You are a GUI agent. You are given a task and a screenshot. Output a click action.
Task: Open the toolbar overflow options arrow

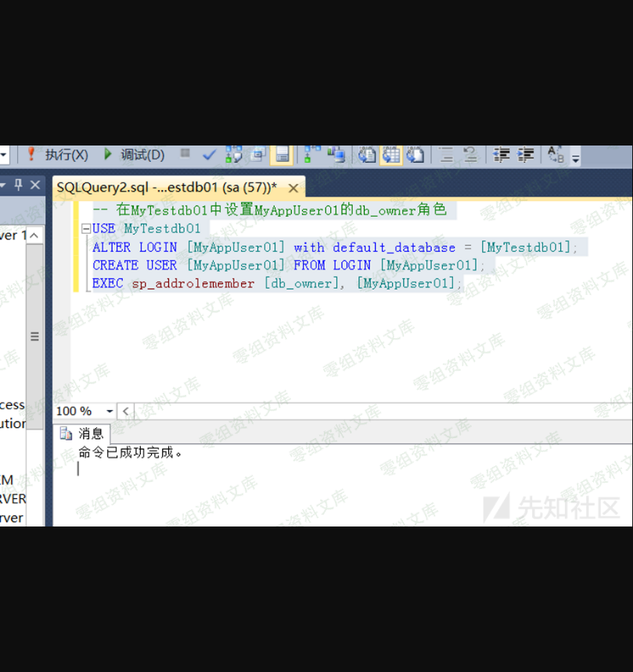click(x=576, y=158)
